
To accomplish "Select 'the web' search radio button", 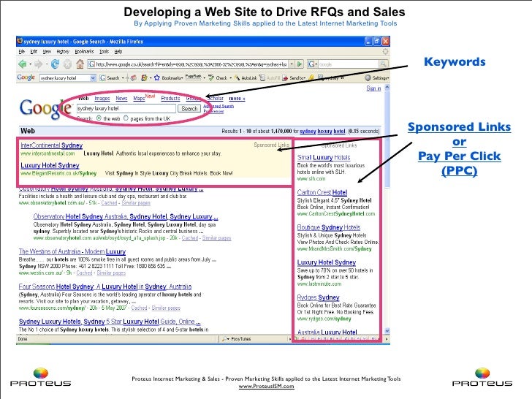I will pyautogui.click(x=99, y=118).
